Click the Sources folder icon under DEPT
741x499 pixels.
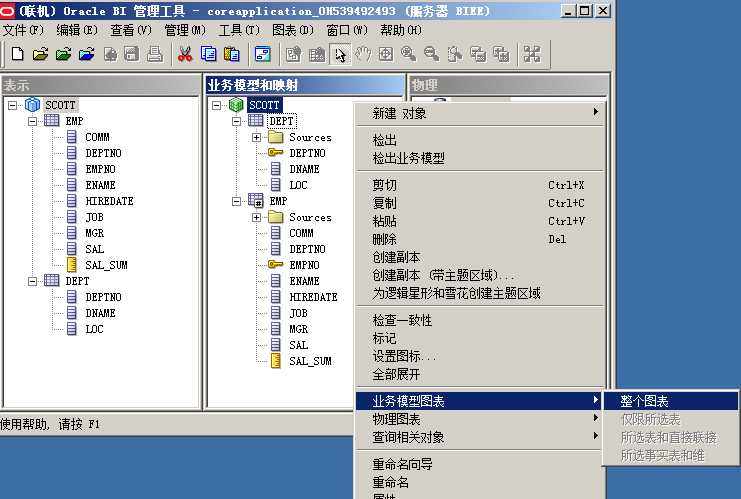(x=276, y=137)
